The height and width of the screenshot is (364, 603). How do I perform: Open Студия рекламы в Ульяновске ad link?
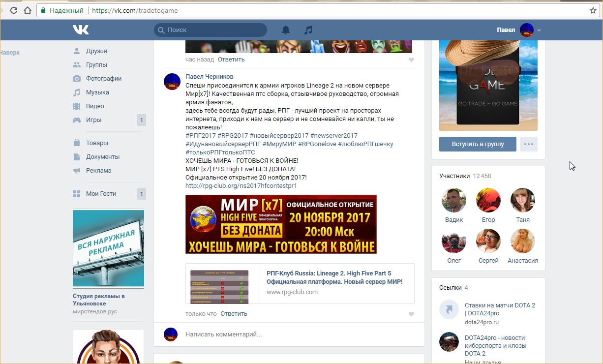tap(99, 300)
